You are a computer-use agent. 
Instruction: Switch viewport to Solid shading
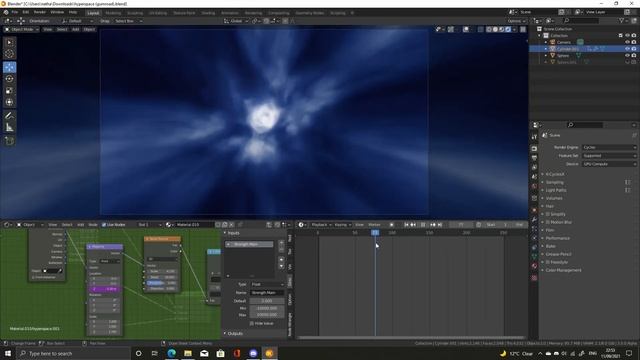point(495,29)
